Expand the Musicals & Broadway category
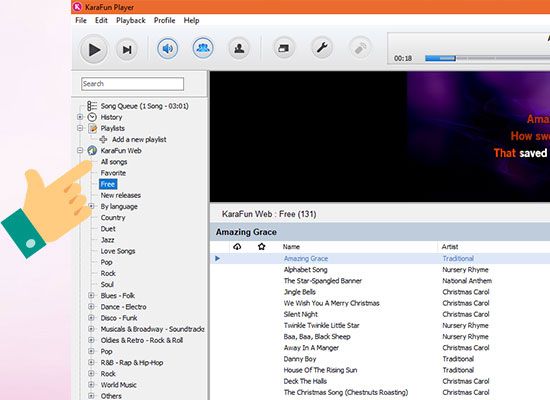Screen dimensions: 550x400 click(x=91, y=329)
